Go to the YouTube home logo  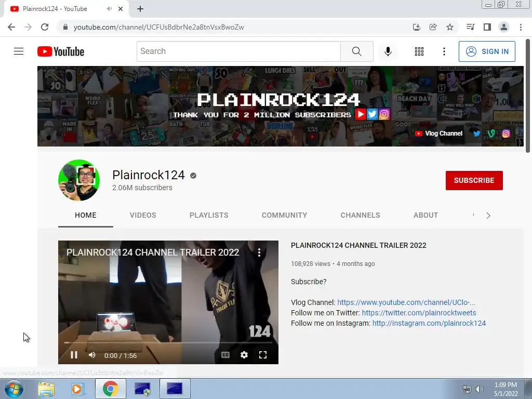(61, 51)
